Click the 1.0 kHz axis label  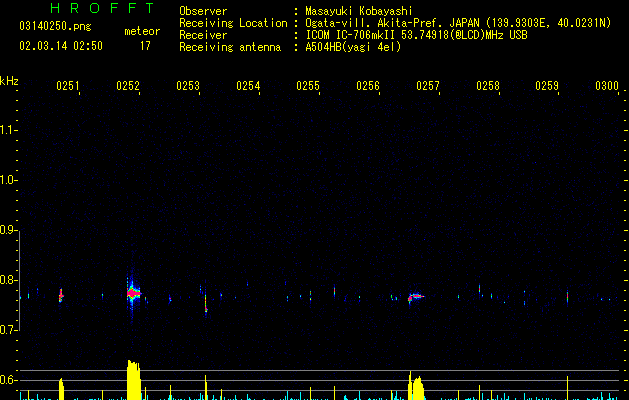[x=8, y=180]
